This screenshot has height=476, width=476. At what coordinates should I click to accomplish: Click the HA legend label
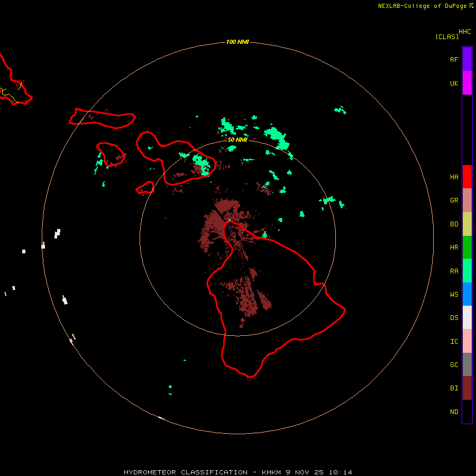(x=454, y=177)
